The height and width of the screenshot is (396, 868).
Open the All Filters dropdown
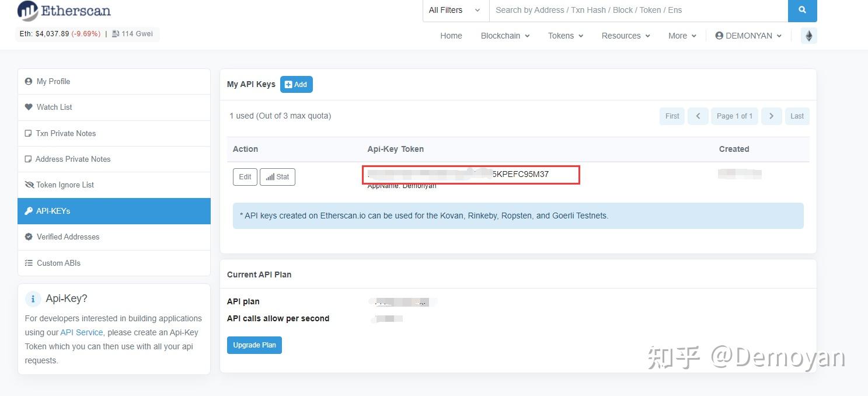(x=455, y=10)
